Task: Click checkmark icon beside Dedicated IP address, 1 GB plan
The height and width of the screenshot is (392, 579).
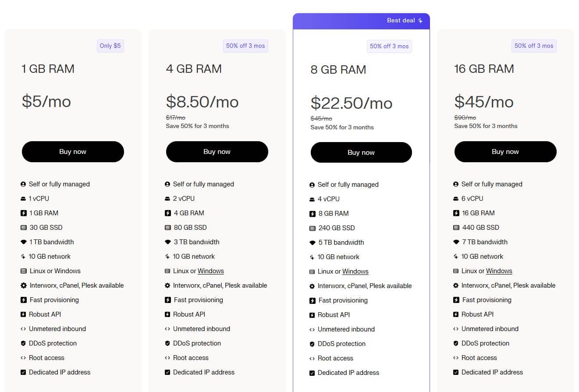Action: (23, 372)
